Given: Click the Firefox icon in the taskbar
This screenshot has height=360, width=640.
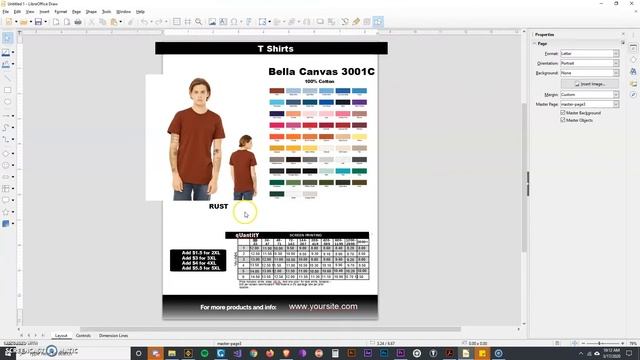Looking at the screenshot, I should click(x=270, y=353).
